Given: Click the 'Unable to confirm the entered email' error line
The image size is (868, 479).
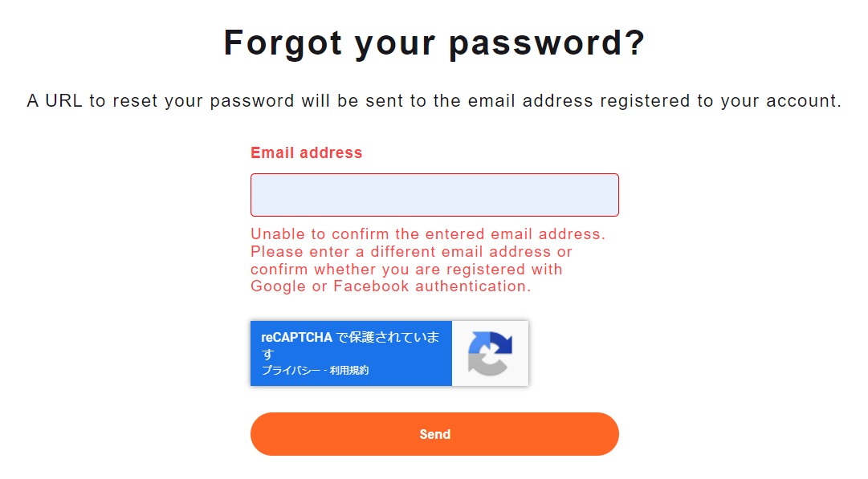Looking at the screenshot, I should pyautogui.click(x=428, y=234).
